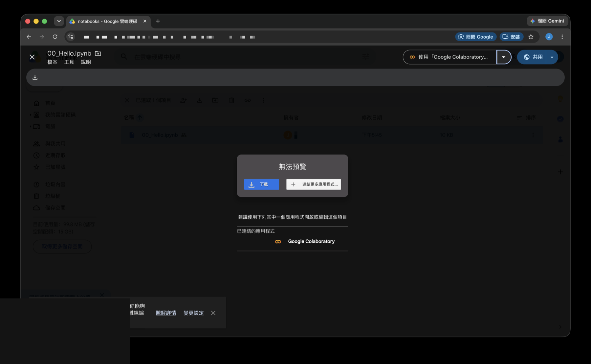Viewport: 591px width, 364px height.
Task: Expand the share options dropdown arrow
Action: [552, 57]
